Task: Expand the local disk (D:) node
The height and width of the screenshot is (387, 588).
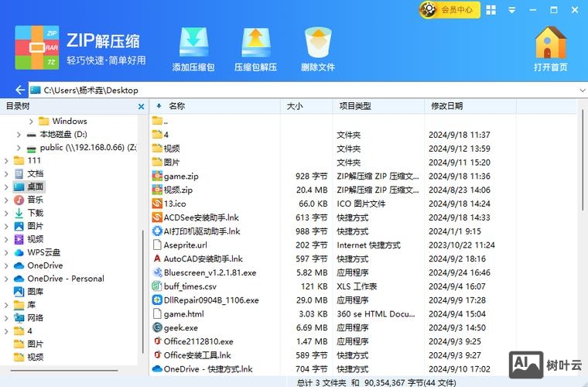Action: [x=19, y=134]
